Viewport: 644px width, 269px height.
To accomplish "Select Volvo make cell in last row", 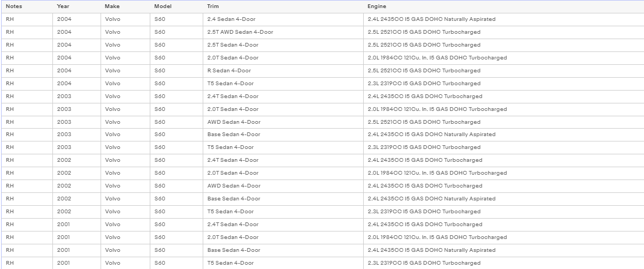I will pyautogui.click(x=126, y=263).
